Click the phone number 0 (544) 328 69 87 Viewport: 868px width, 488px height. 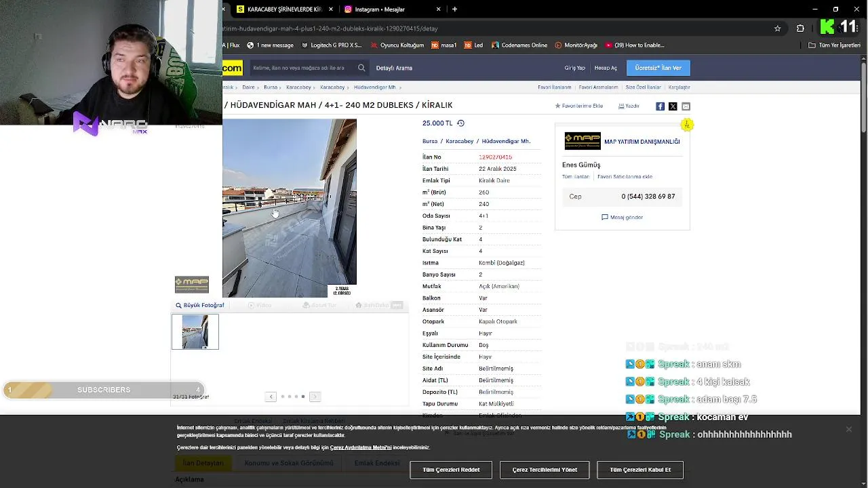(648, 197)
